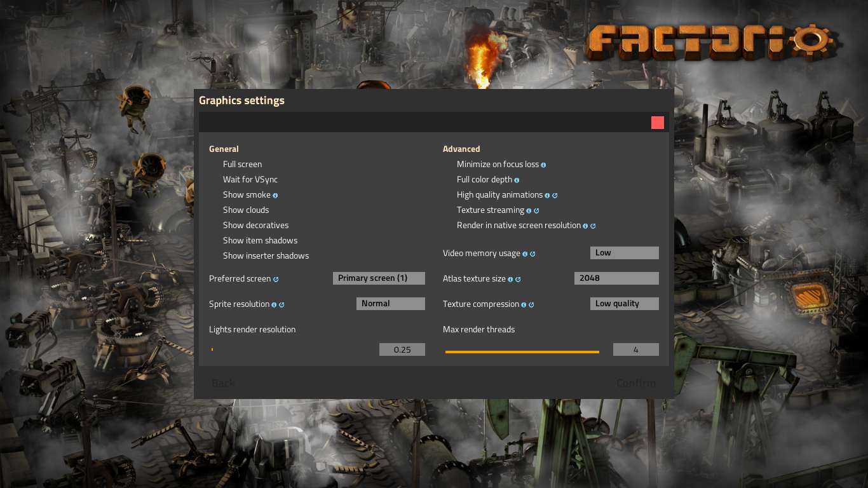This screenshot has width=868, height=488.
Task: Open Atlas texture size dropdown showing 2048
Action: (616, 278)
